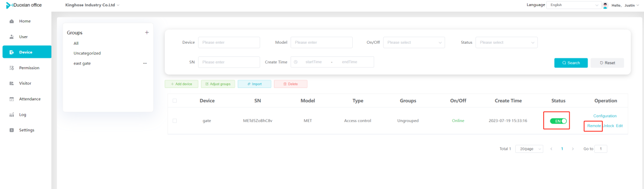This screenshot has width=644, height=189.
Task: Go to next page arrow
Action: coord(573,149)
